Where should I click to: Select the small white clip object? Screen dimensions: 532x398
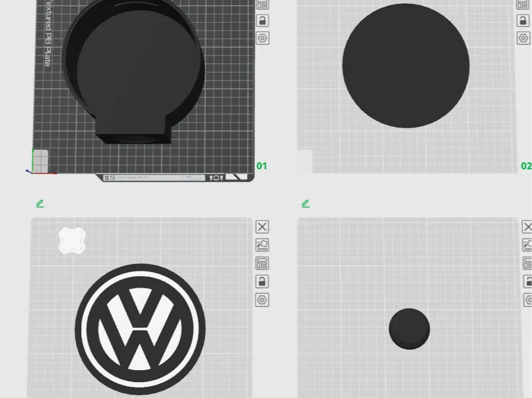[x=72, y=241]
